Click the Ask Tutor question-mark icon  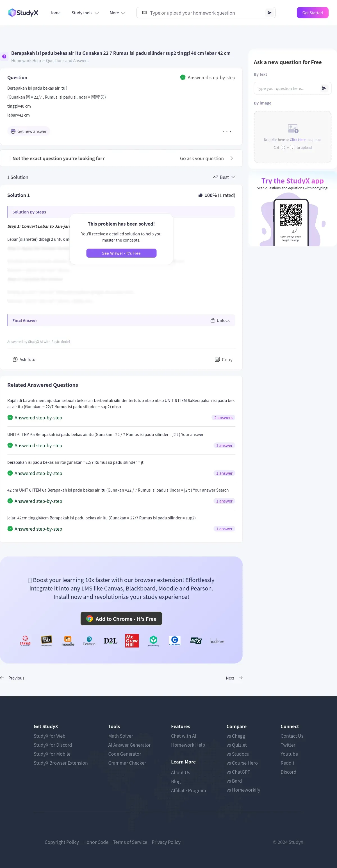tap(15, 360)
